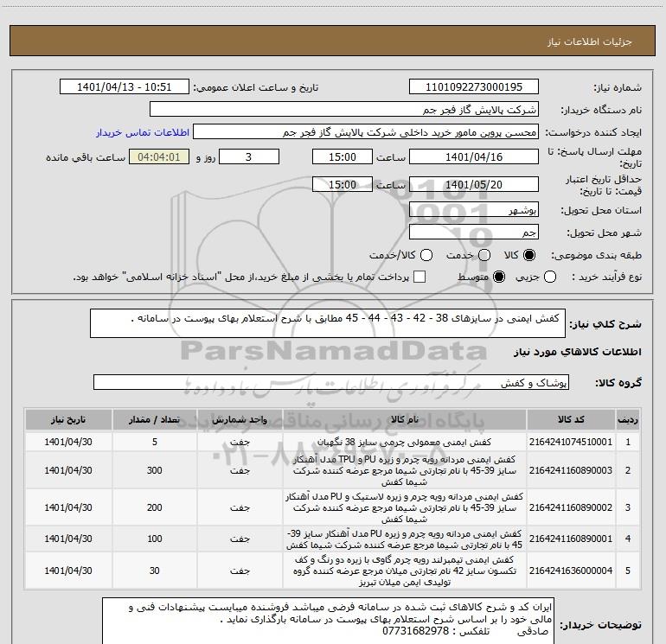The image size is (666, 644).
Task: Click quantity 100 in row 4
Action: (x=155, y=539)
